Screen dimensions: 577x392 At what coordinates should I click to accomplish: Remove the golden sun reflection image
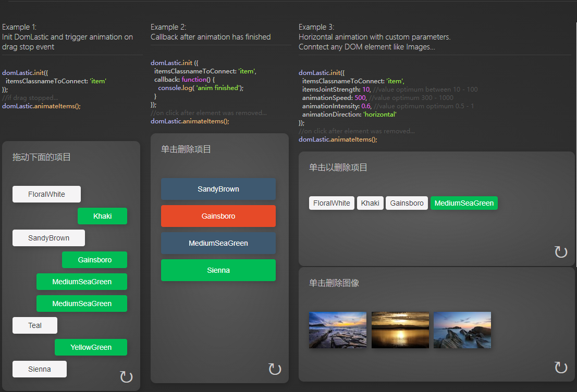(x=400, y=330)
